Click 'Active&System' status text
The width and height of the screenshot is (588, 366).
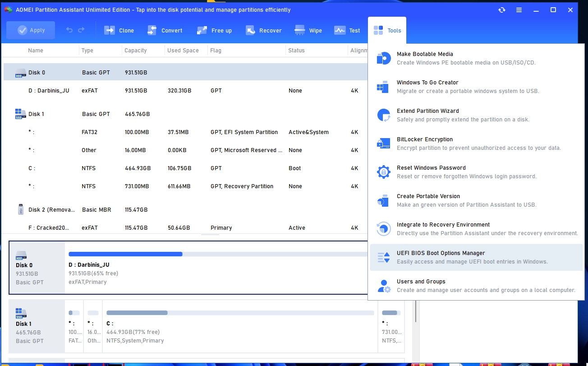pyautogui.click(x=308, y=132)
